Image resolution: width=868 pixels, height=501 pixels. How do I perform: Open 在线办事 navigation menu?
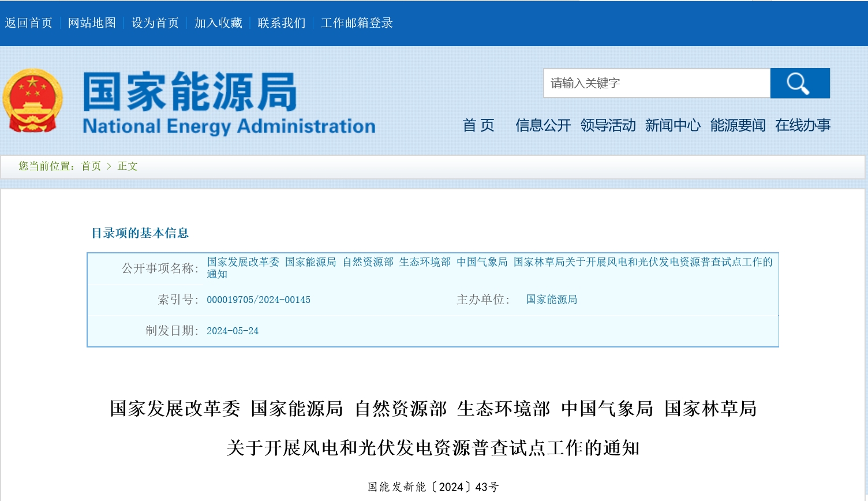[803, 125]
